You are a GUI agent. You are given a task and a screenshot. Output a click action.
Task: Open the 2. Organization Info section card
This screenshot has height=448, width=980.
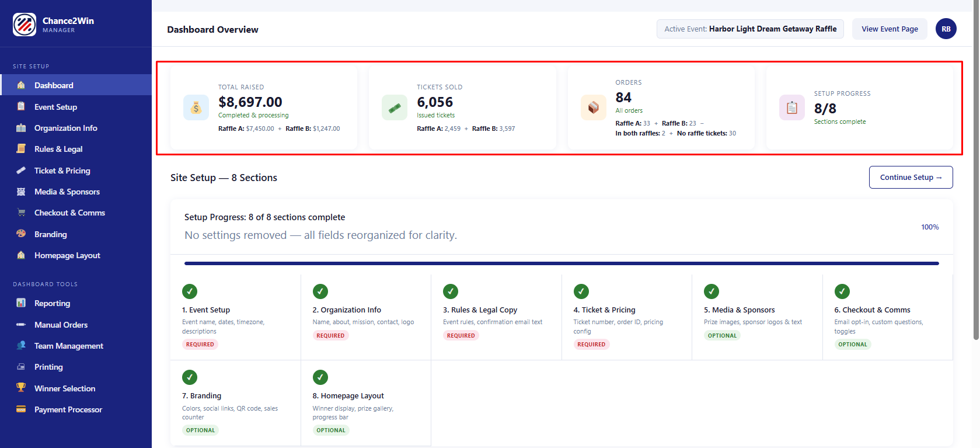click(366, 317)
